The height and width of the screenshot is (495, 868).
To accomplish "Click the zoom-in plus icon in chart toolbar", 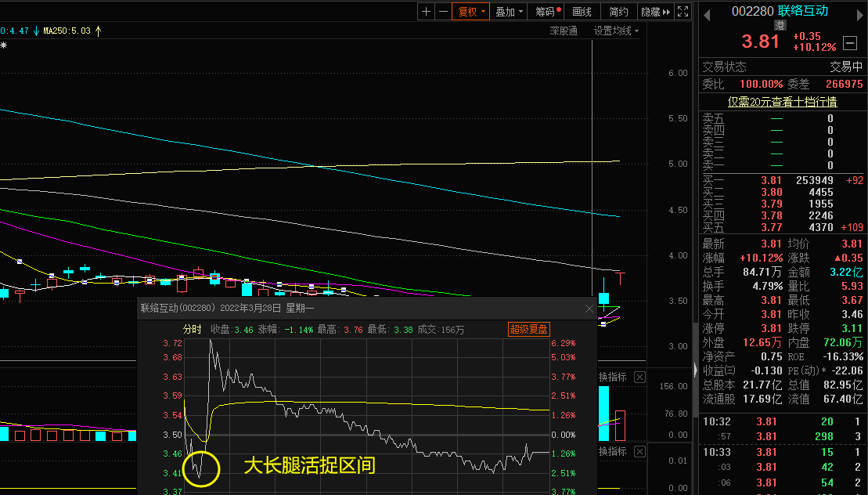I will click(x=426, y=12).
